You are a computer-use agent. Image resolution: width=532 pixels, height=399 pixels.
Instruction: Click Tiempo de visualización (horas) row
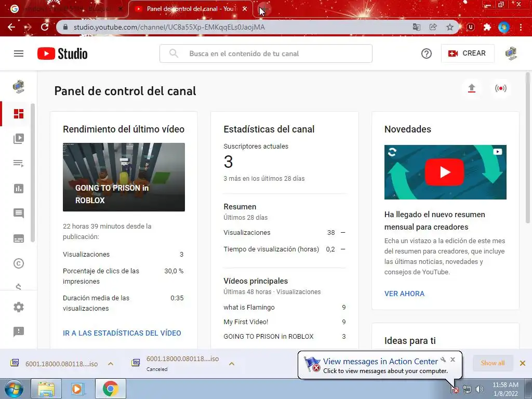click(x=285, y=249)
